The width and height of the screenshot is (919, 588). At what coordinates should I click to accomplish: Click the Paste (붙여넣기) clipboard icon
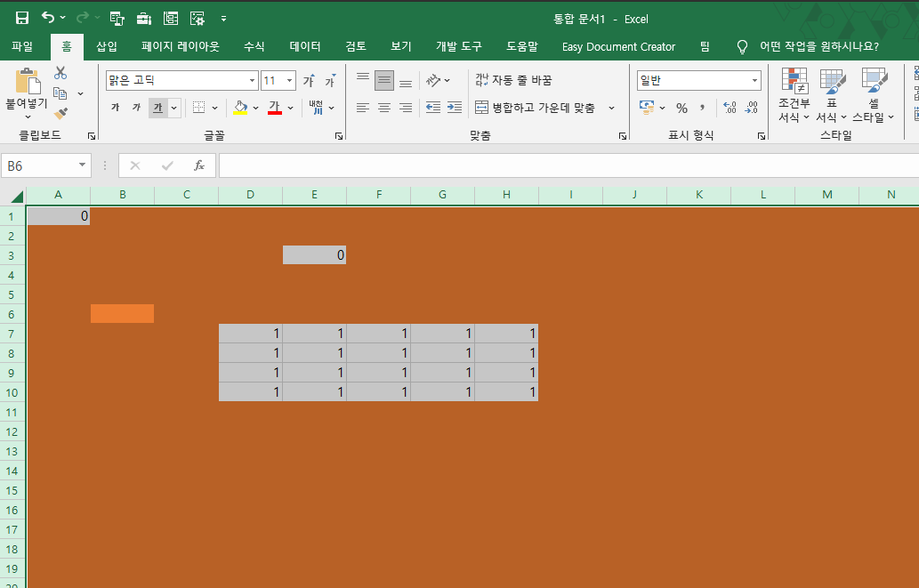[x=27, y=82]
